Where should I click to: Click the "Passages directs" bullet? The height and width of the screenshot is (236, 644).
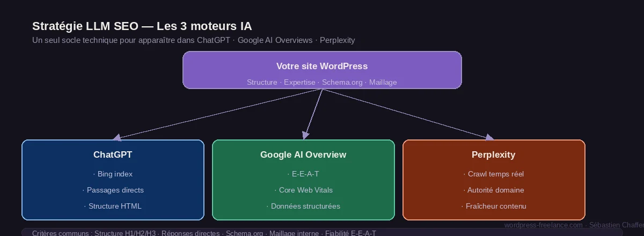113,190
